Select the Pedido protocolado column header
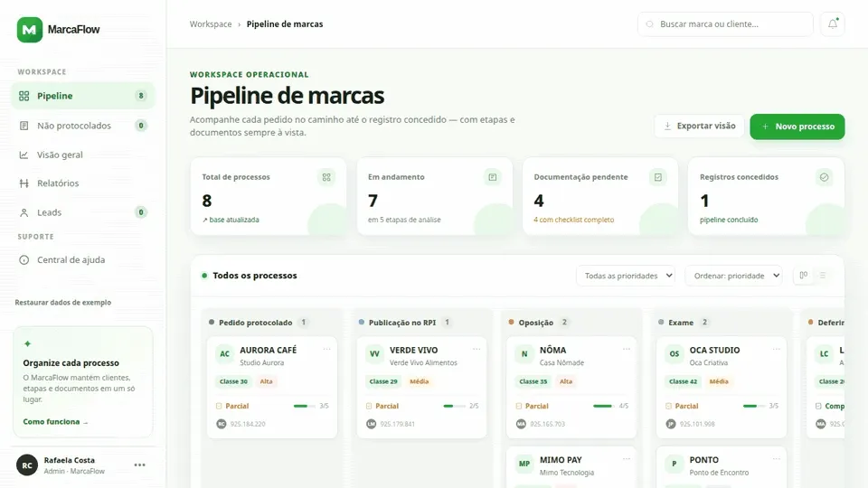 click(255, 323)
